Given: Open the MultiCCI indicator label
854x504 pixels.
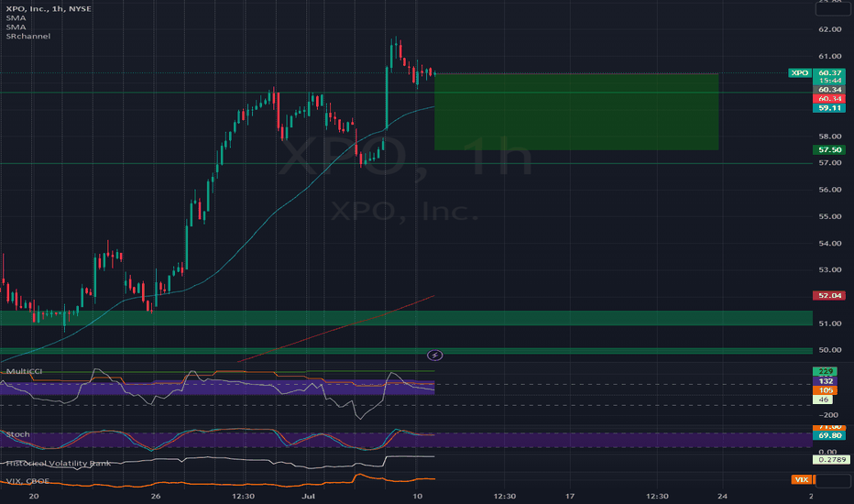Looking at the screenshot, I should click(x=24, y=371).
